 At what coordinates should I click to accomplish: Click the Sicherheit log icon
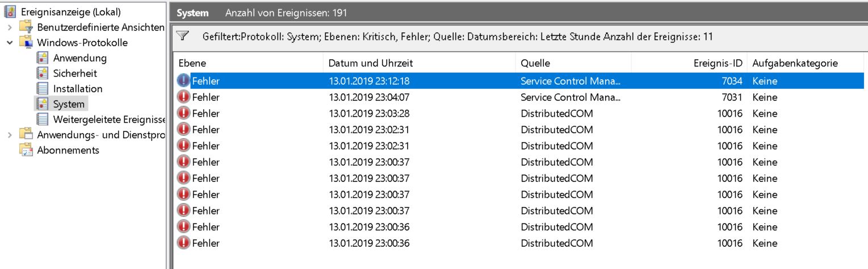coord(42,73)
